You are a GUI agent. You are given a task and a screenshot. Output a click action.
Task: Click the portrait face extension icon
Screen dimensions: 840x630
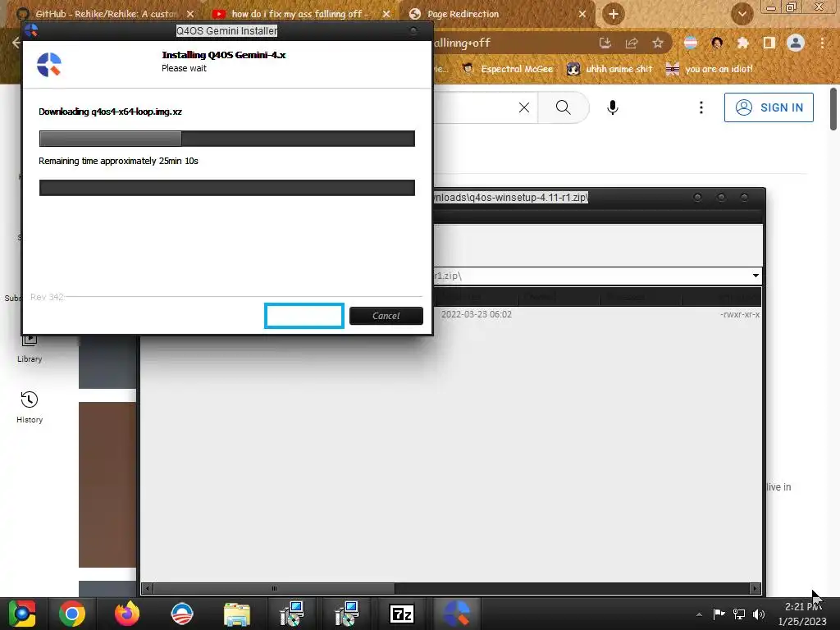[717, 43]
